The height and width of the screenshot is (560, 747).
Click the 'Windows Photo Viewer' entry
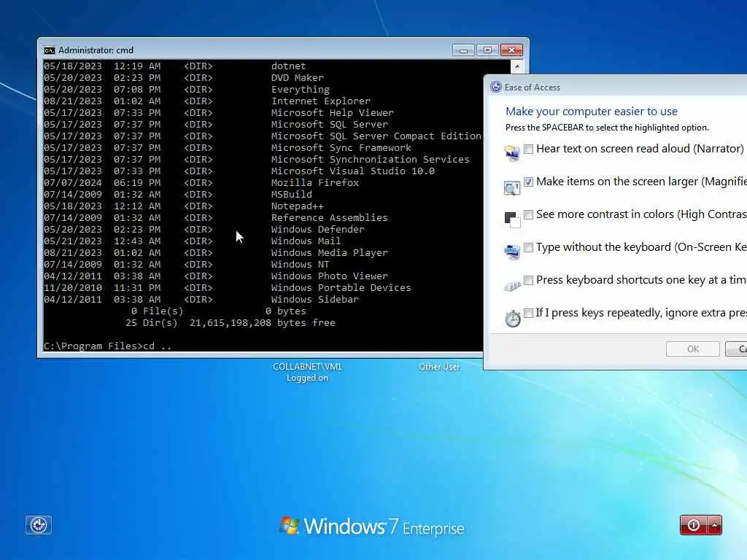329,276
